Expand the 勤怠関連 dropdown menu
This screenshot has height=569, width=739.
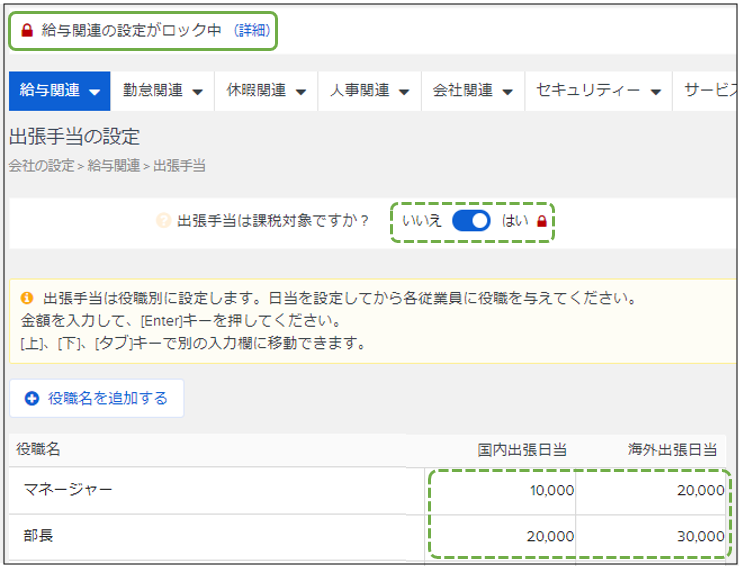point(163,90)
